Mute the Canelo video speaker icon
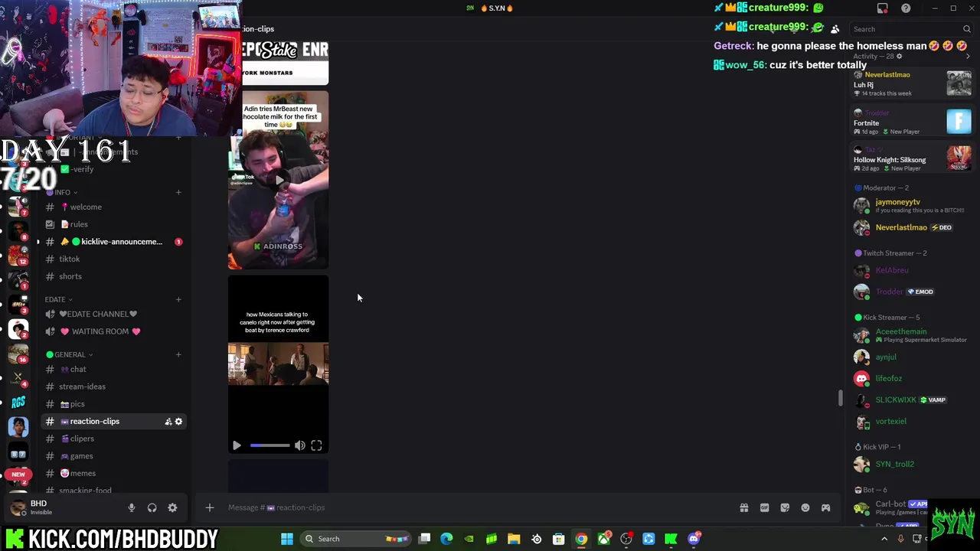Viewport: 980px width, 551px height. click(300, 445)
